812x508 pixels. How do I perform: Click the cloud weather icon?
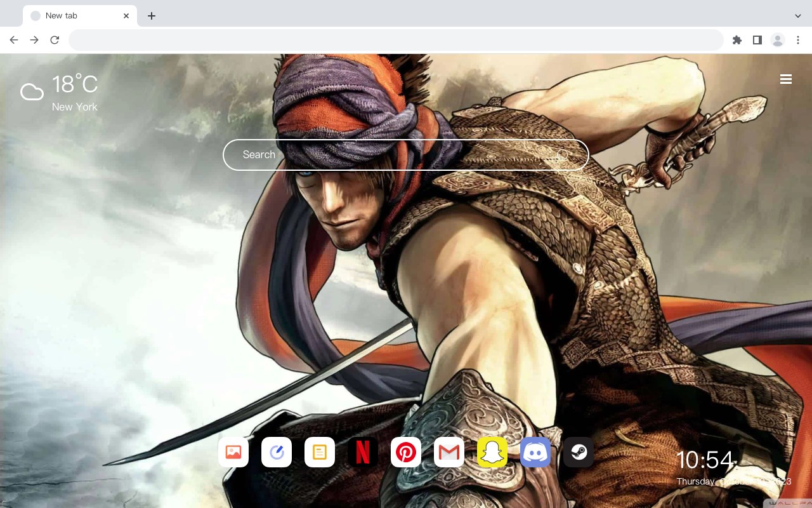click(x=32, y=92)
